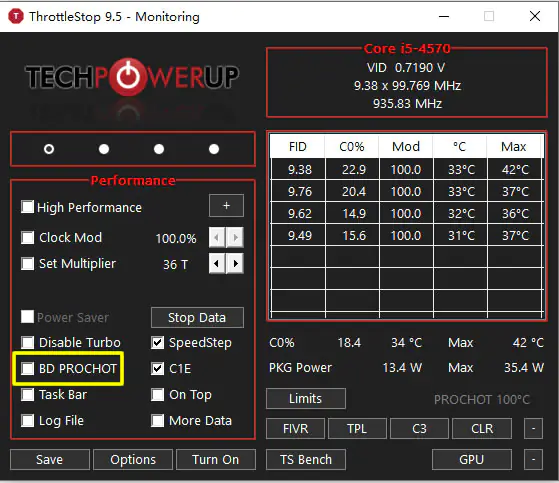Open the FIVR settings window
This screenshot has width=559, height=483.
pyautogui.click(x=296, y=428)
